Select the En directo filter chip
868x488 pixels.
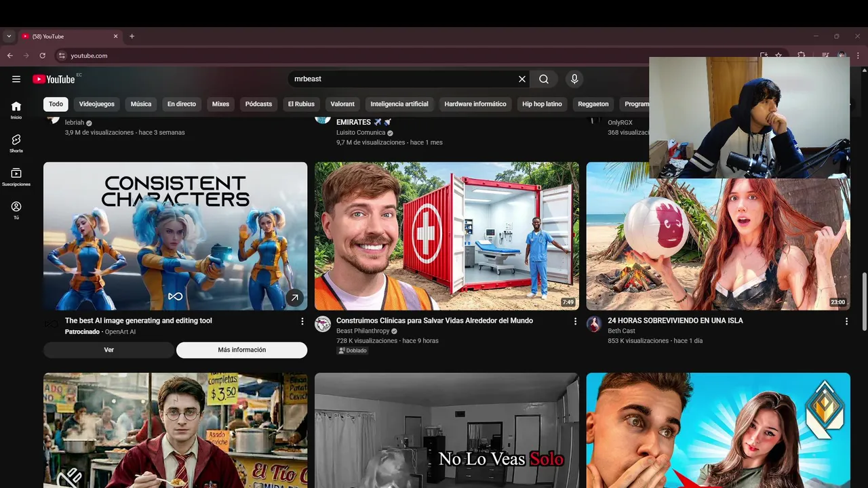pos(182,104)
